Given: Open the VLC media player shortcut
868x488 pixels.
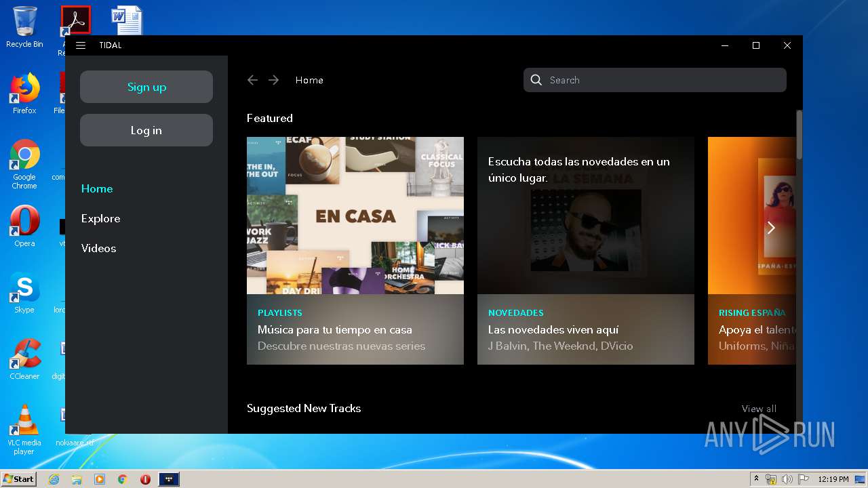Looking at the screenshot, I should (24, 430).
